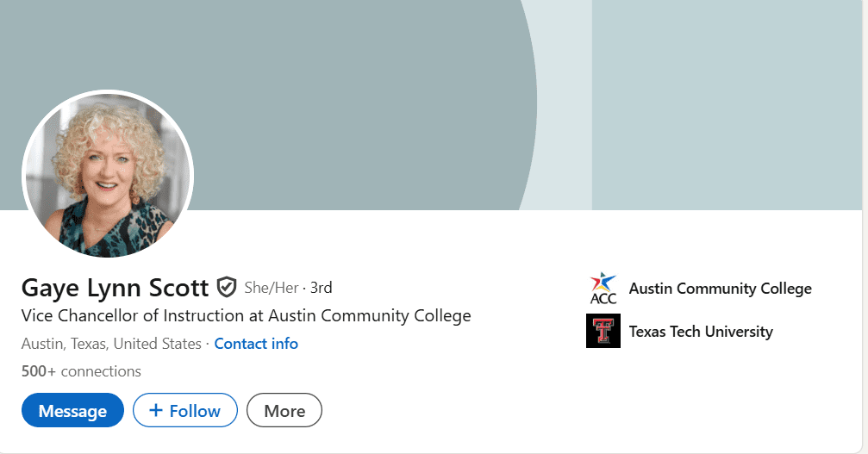Screen dimensions: 868x454
Task: Click the light blue banner area at right
Action: [x=724, y=103]
